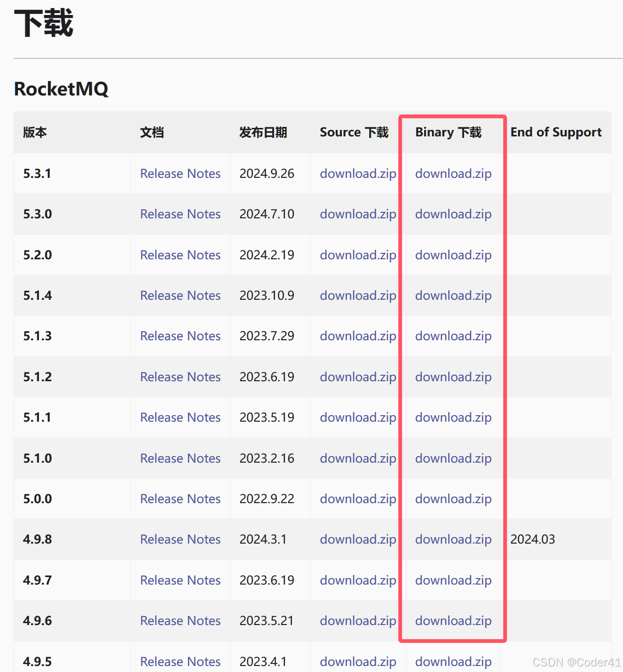
Task: Open Release Notes for version 4.9.8
Action: point(180,540)
